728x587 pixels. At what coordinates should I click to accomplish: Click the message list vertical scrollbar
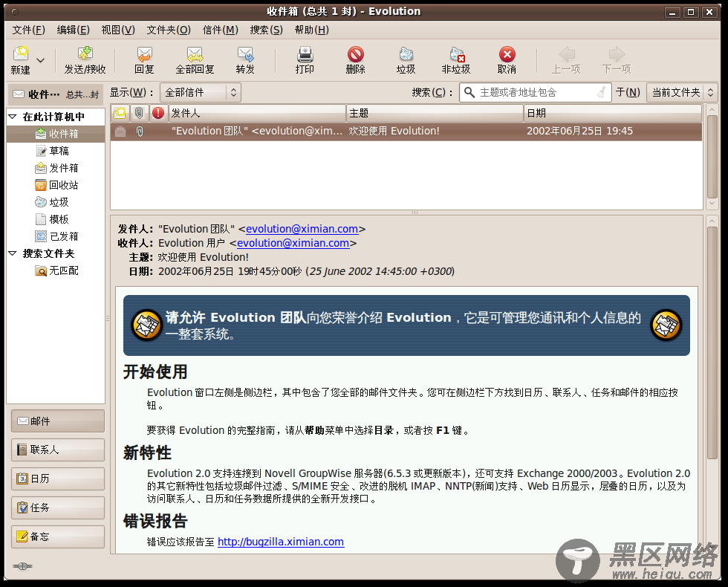click(x=712, y=157)
